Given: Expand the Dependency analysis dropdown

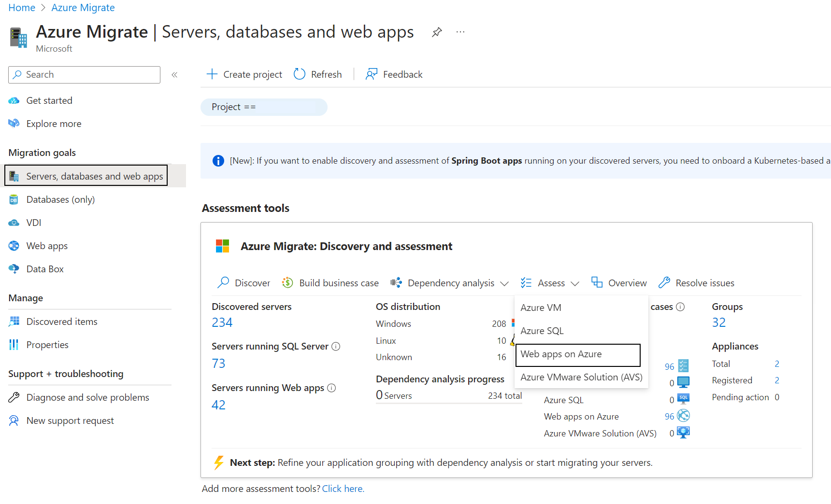Looking at the screenshot, I should [450, 282].
